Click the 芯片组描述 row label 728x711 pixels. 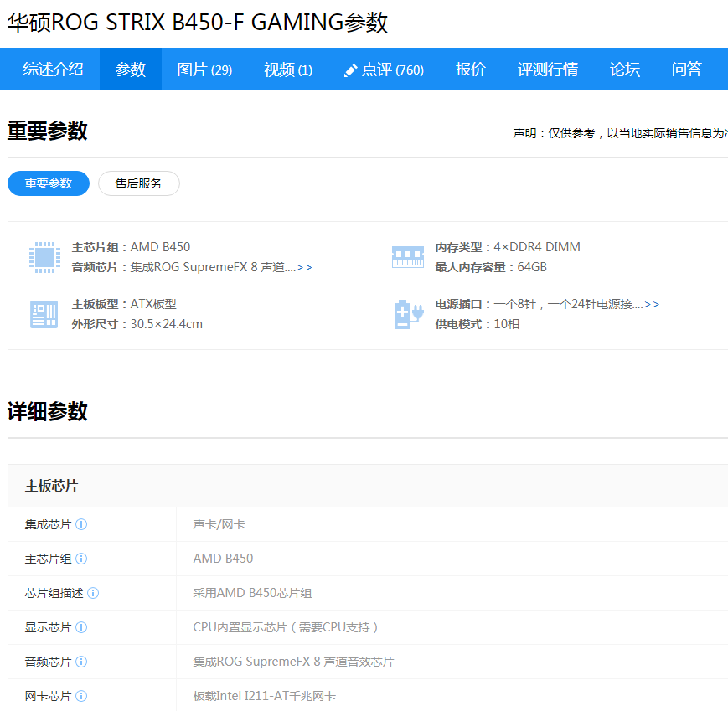point(54,593)
